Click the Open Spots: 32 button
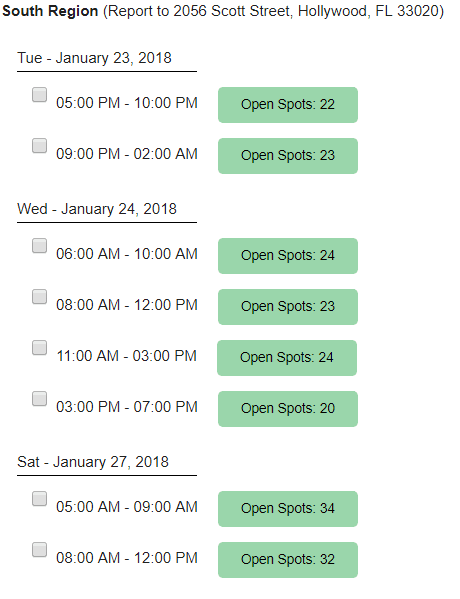Viewport: 460px width, 599px height. pos(288,560)
